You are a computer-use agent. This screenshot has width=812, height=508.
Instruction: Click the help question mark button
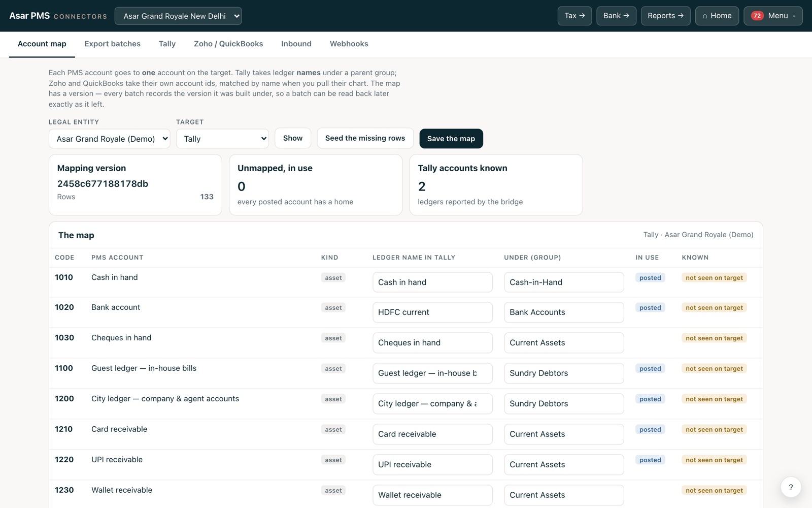[x=791, y=487]
